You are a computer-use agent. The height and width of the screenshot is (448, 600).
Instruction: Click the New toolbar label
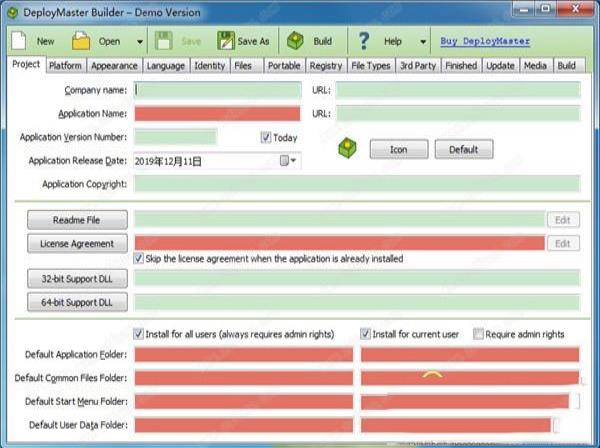pyautogui.click(x=46, y=41)
